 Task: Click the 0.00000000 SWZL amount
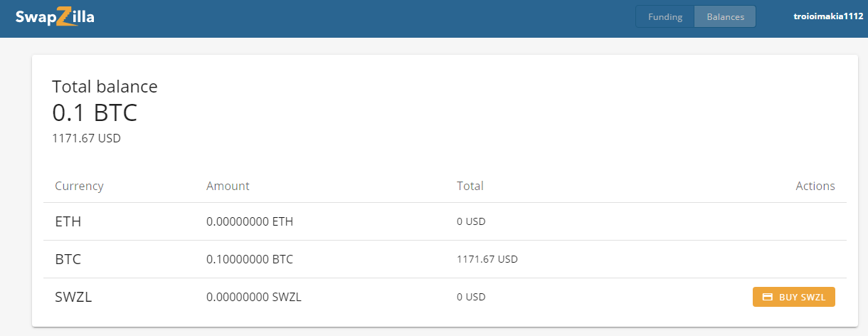(x=253, y=297)
